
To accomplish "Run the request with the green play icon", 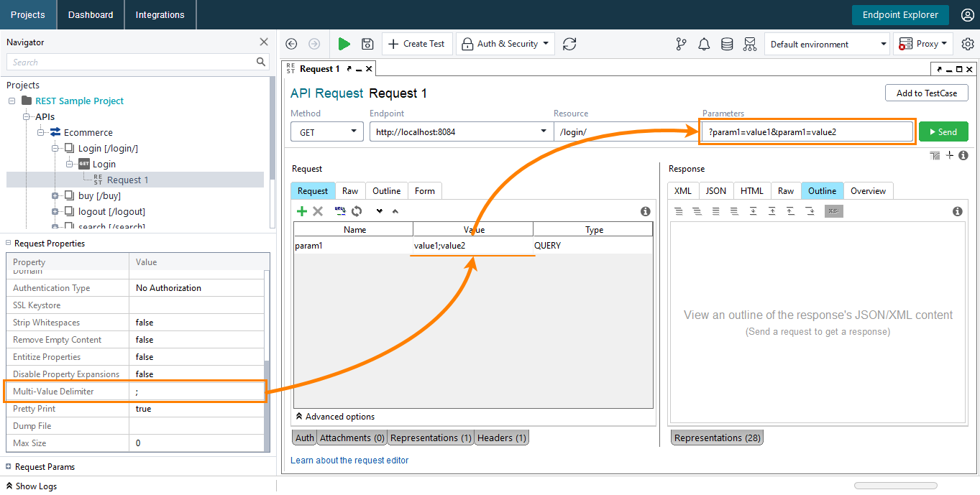I will click(x=344, y=44).
